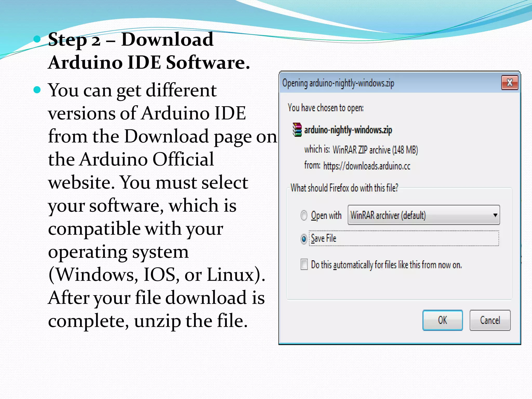Click the radio indicator for Open with
Image resolution: width=532 pixels, height=399 pixels.
point(303,215)
